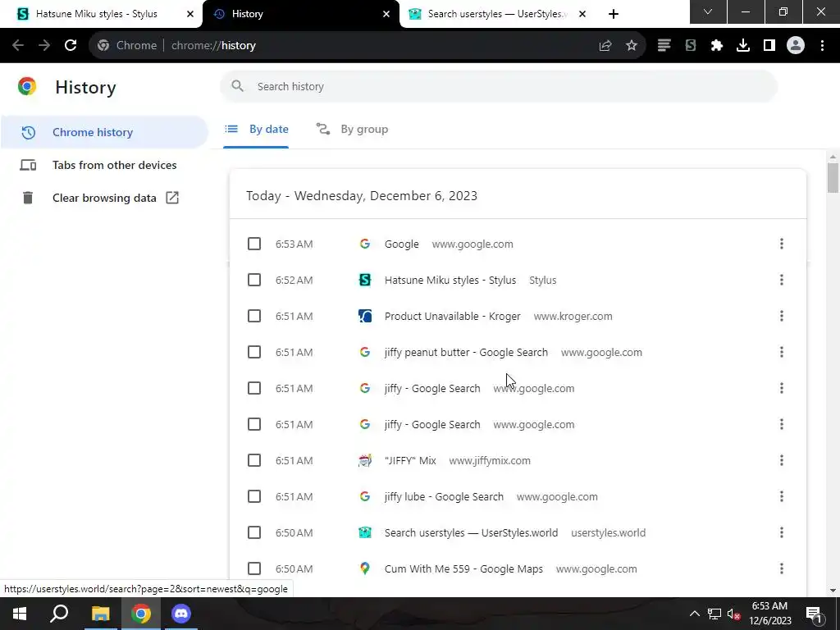Open Chrome's three-dot main menu
This screenshot has width=840, height=630.
pyautogui.click(x=822, y=46)
